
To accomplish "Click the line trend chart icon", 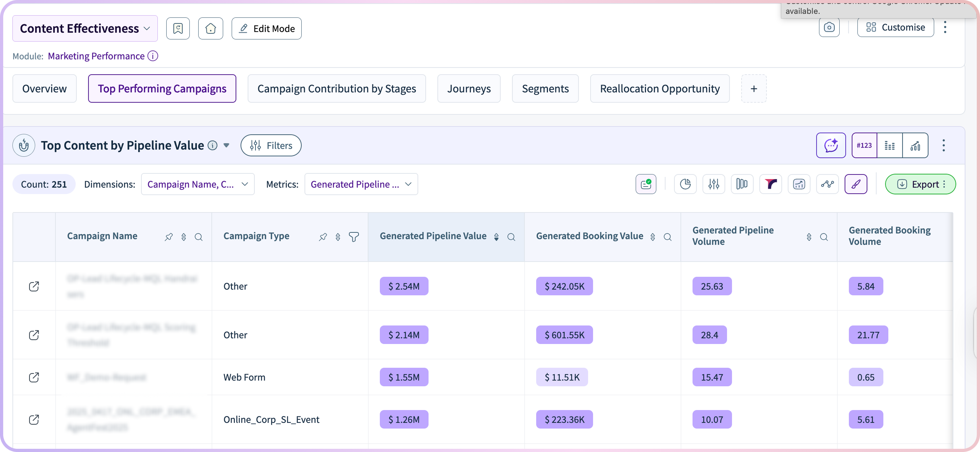I will coord(827,184).
